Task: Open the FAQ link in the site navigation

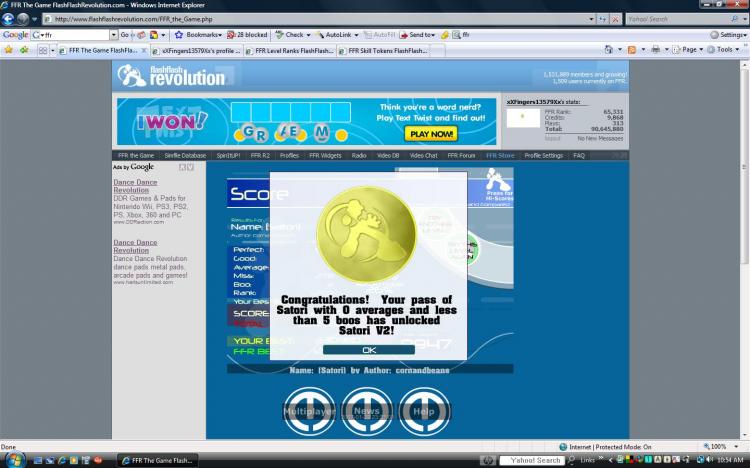Action: click(579, 156)
